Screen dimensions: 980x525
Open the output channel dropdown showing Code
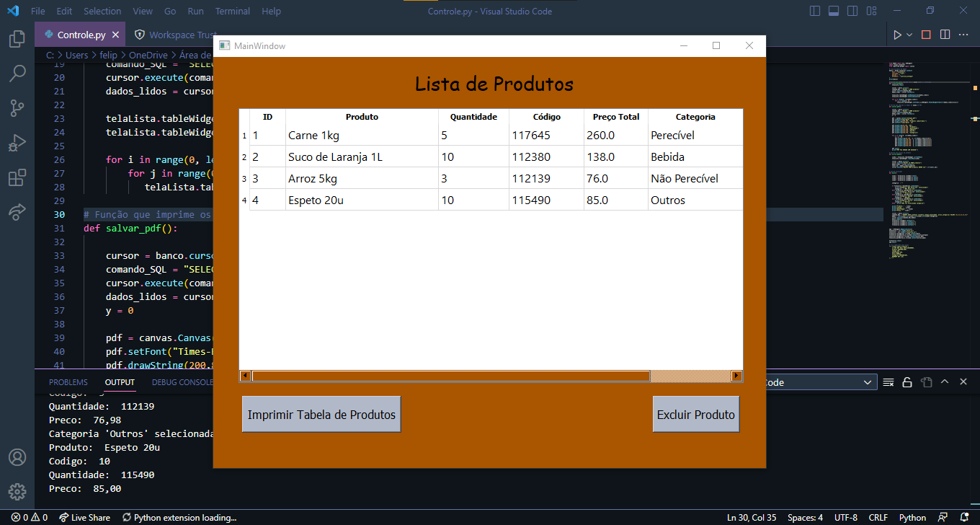click(x=821, y=381)
